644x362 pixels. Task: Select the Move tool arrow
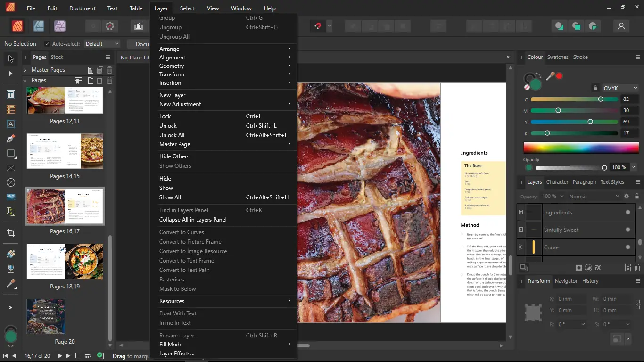point(10,59)
